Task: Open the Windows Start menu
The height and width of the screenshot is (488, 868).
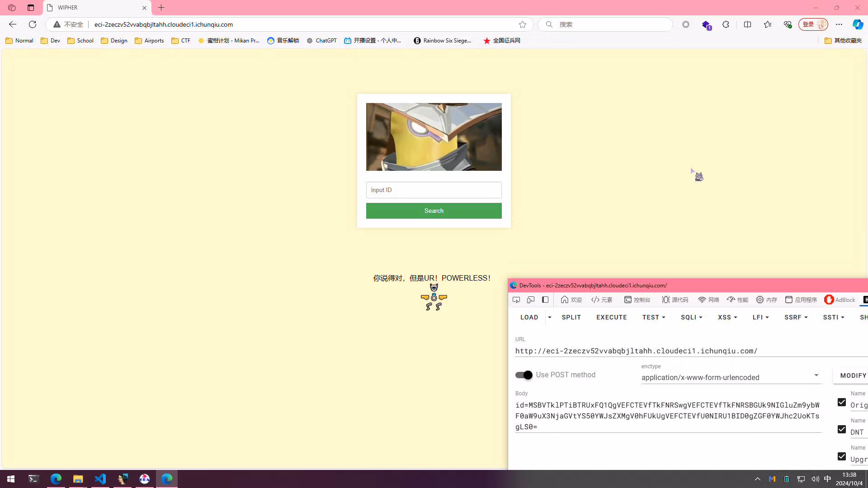Action: click(11, 479)
